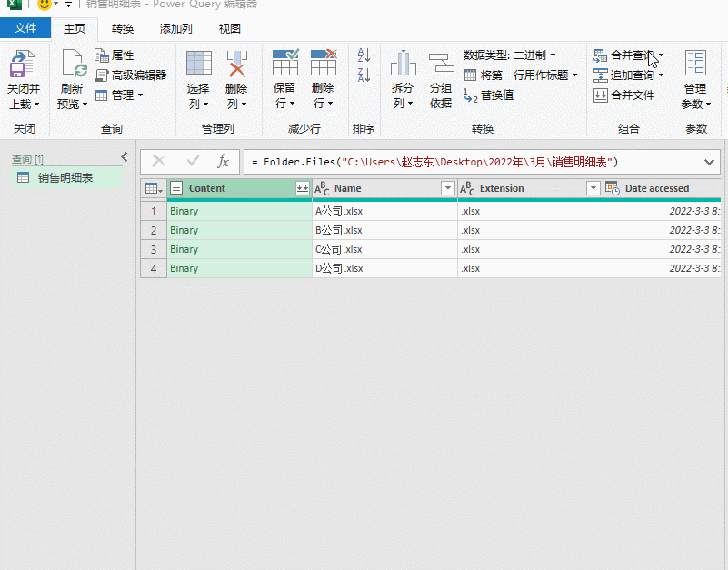Click the Remove Columns (删除列) icon
Screen dimensions: 728x570
click(x=237, y=63)
